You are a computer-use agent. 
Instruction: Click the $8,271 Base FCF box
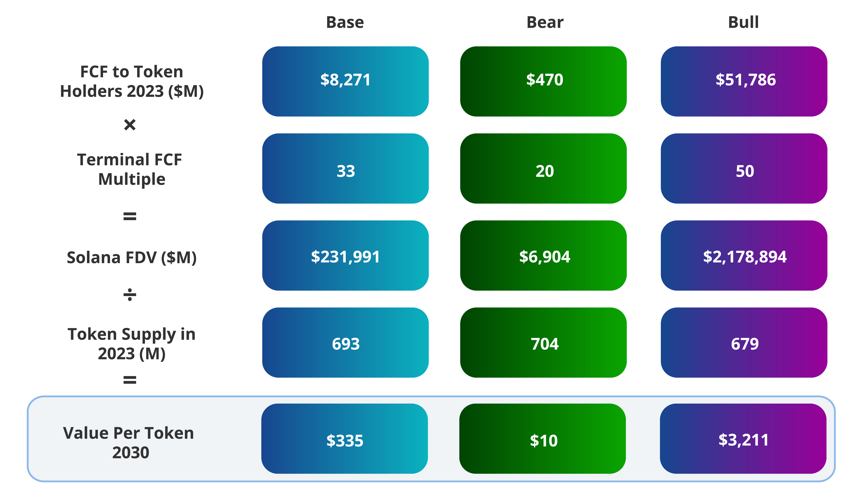[x=345, y=81]
